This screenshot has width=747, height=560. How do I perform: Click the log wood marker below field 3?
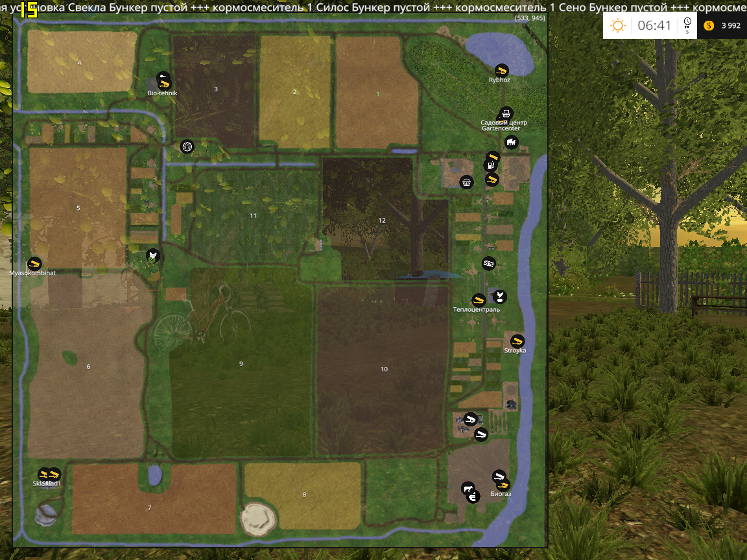click(x=187, y=146)
